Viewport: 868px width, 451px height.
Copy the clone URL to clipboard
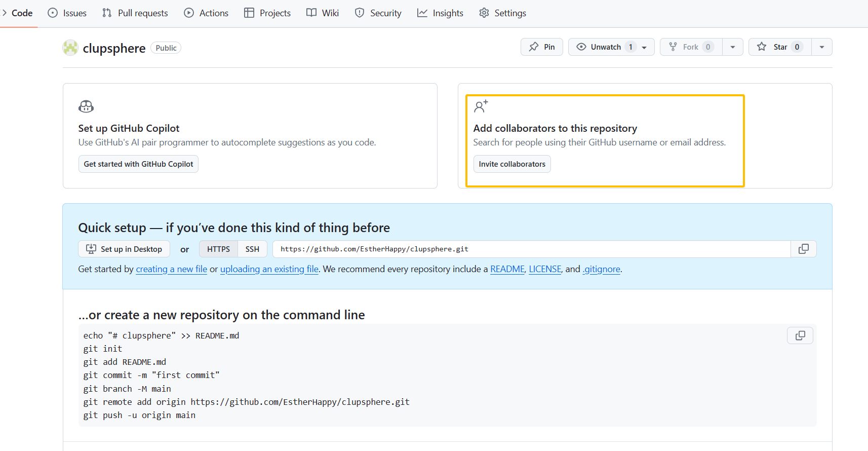pyautogui.click(x=804, y=249)
